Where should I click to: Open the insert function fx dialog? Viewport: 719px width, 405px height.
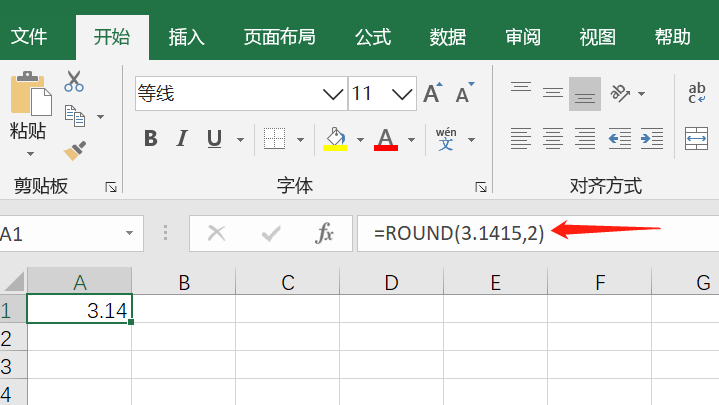click(324, 233)
